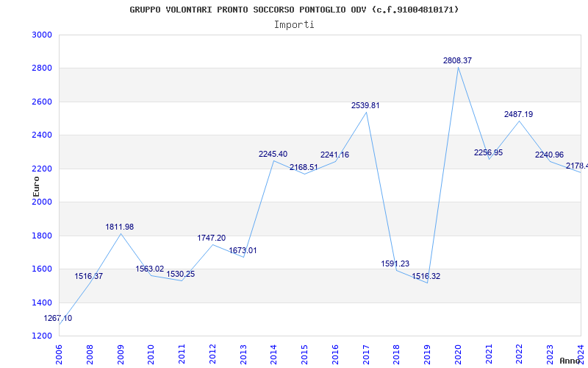Click x-axis year 2015

pos(304,354)
